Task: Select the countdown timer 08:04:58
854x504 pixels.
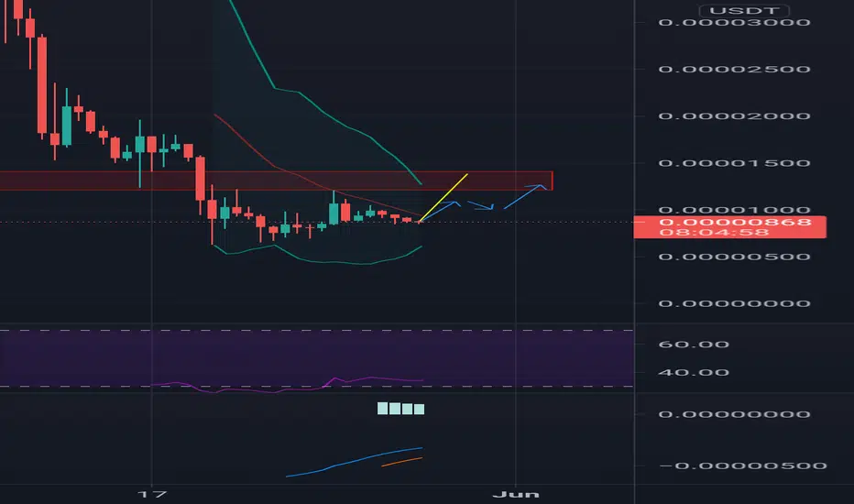Action: pyautogui.click(x=714, y=233)
